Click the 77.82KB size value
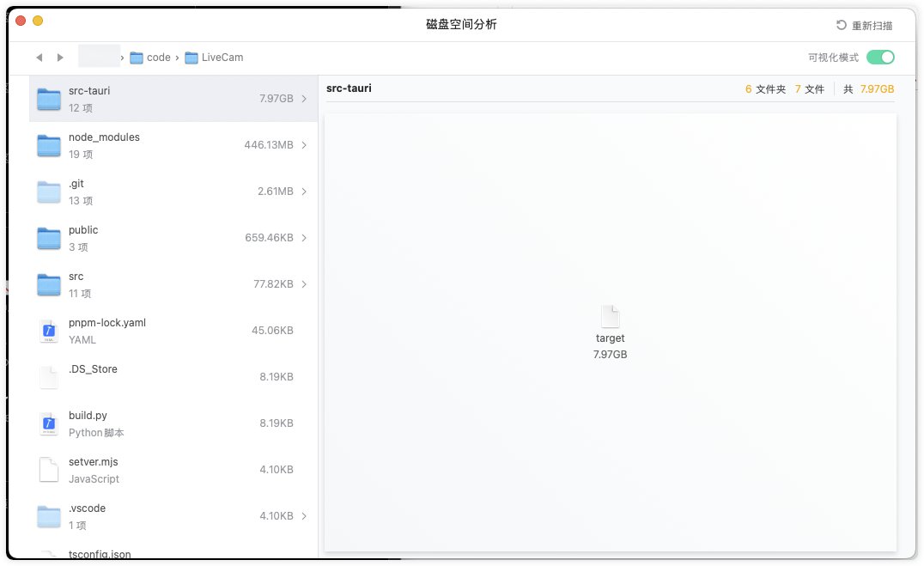 click(273, 284)
